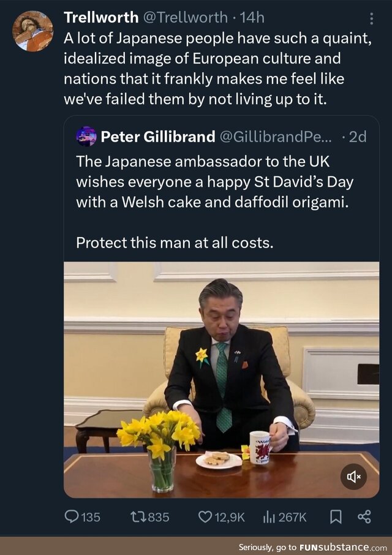Bookmark this tweet
Screen dimensions: 392x555
click(x=336, y=517)
